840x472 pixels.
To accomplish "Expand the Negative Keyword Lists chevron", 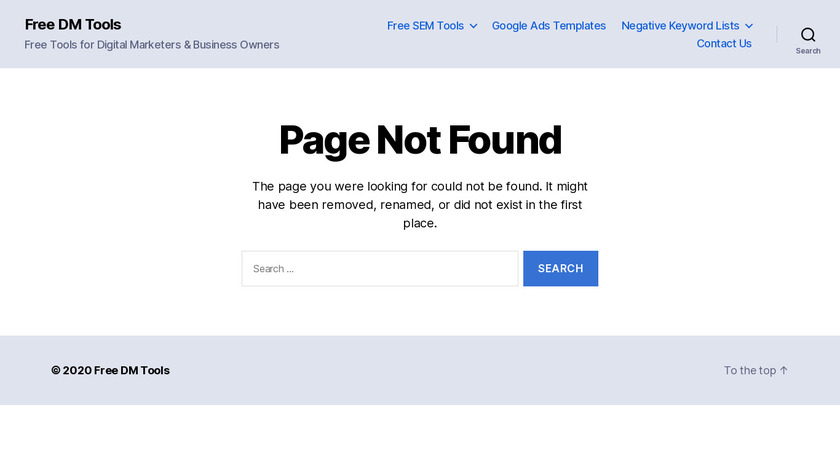I will pyautogui.click(x=749, y=26).
